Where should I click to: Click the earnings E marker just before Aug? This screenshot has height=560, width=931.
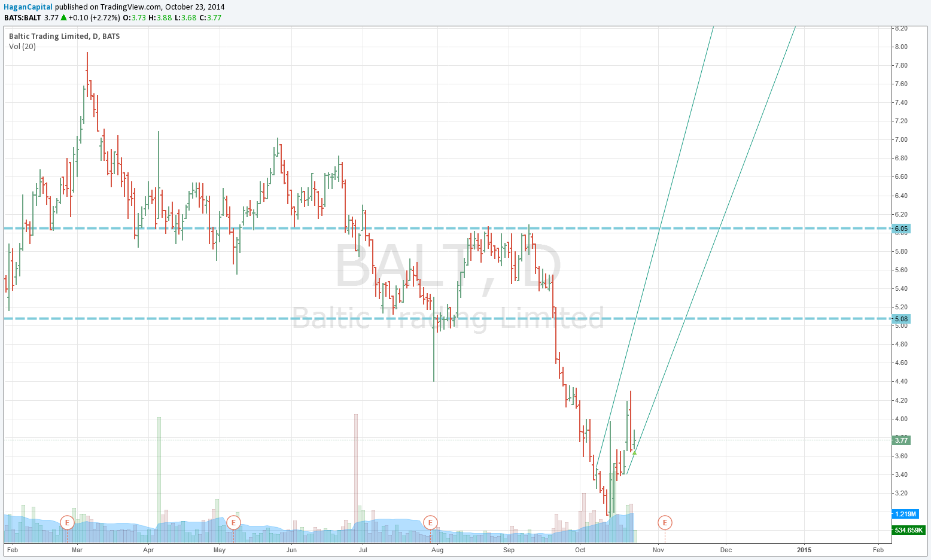click(430, 522)
